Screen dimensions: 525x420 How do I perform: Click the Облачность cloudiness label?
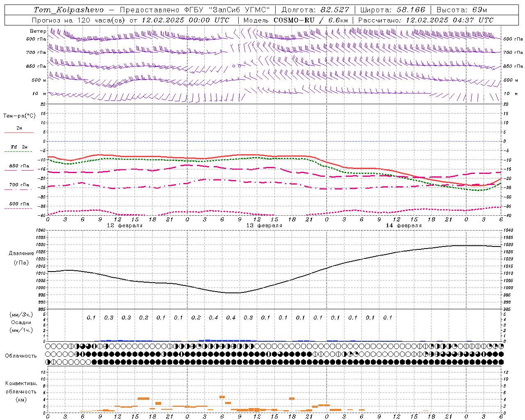click(x=21, y=356)
